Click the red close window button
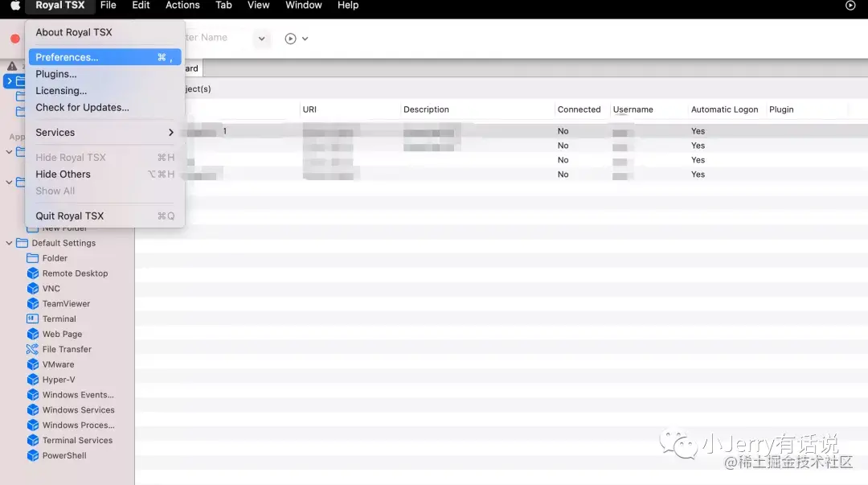This screenshot has width=868, height=485. 15,39
